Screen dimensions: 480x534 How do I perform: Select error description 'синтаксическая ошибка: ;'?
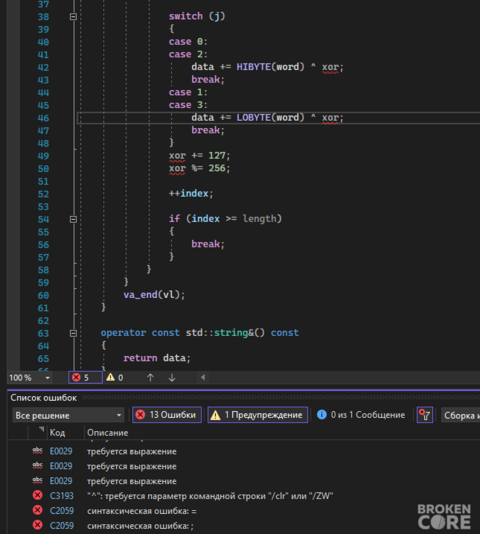pos(140,526)
